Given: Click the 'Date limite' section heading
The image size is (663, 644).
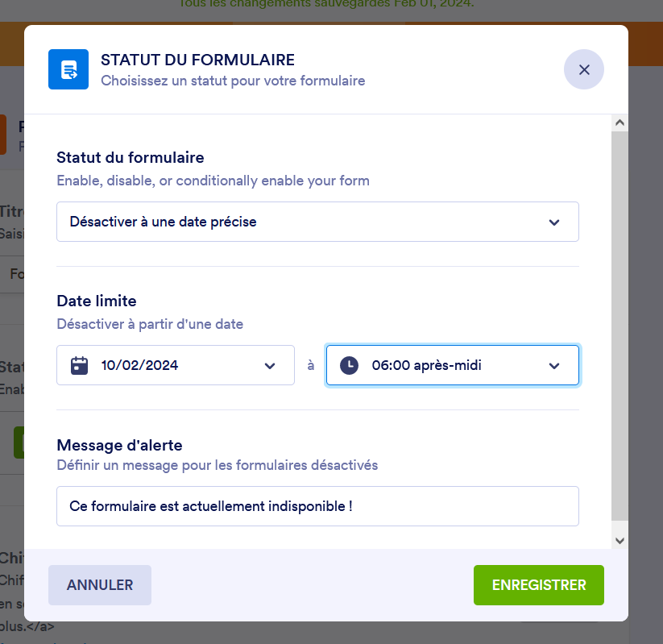Looking at the screenshot, I should tap(97, 301).
